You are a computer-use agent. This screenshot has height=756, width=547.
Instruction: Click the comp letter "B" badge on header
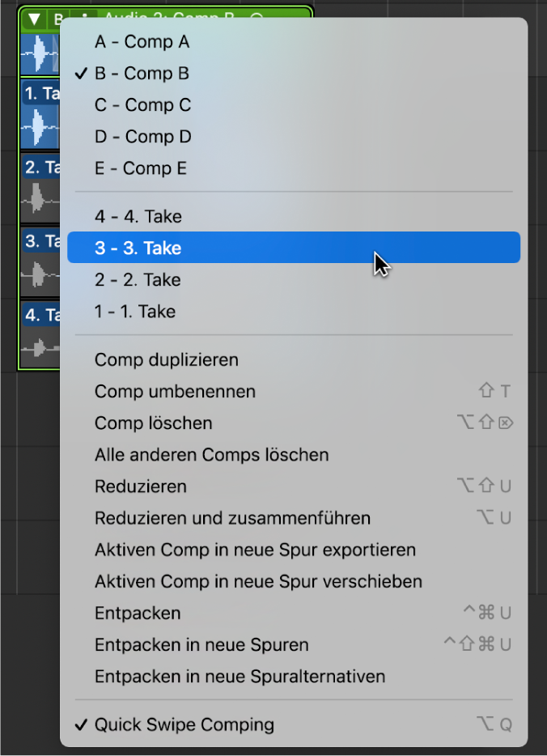point(58,15)
